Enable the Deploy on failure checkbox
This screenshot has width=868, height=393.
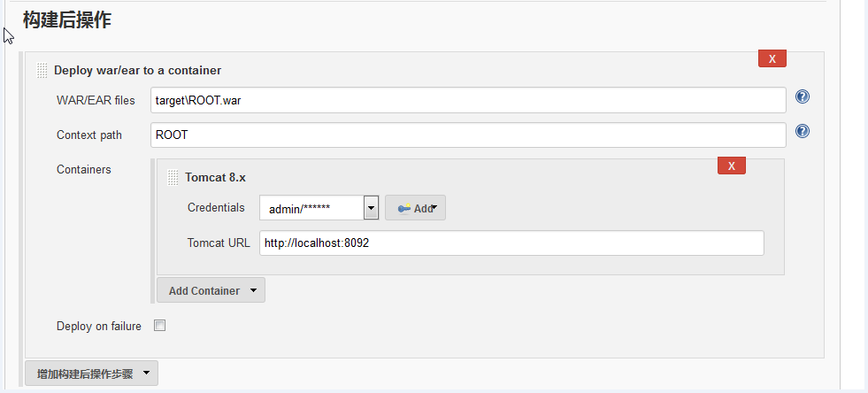pyautogui.click(x=160, y=326)
